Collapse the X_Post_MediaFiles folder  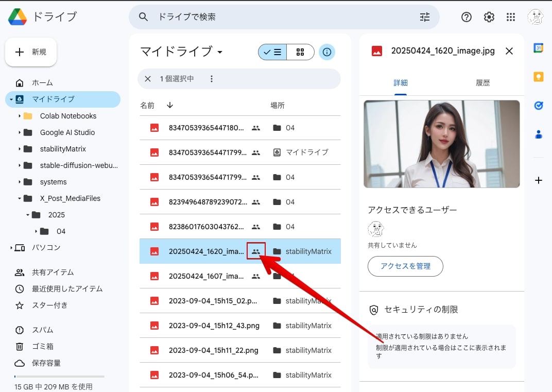[x=20, y=198]
